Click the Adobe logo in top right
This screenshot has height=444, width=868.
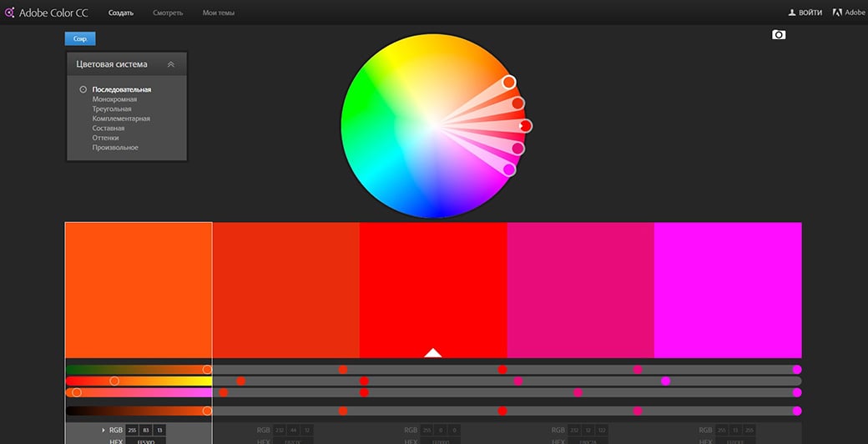837,13
